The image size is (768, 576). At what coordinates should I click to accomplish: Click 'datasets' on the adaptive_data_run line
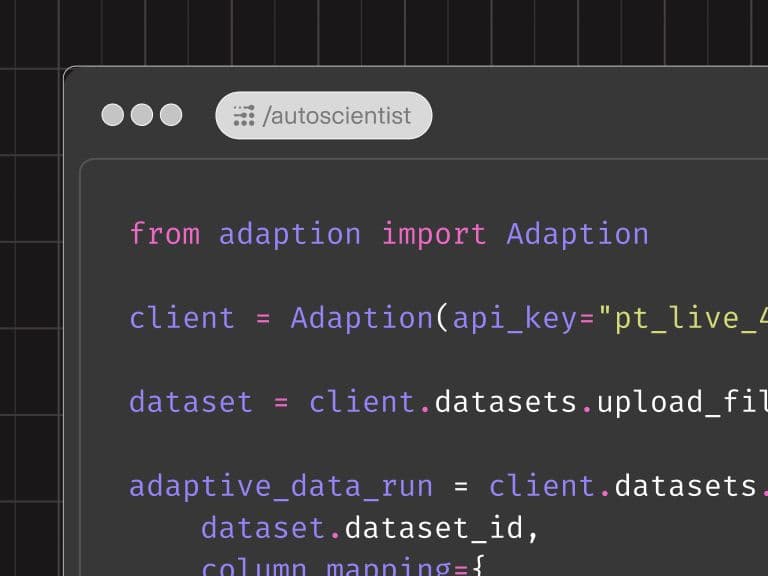pos(686,486)
